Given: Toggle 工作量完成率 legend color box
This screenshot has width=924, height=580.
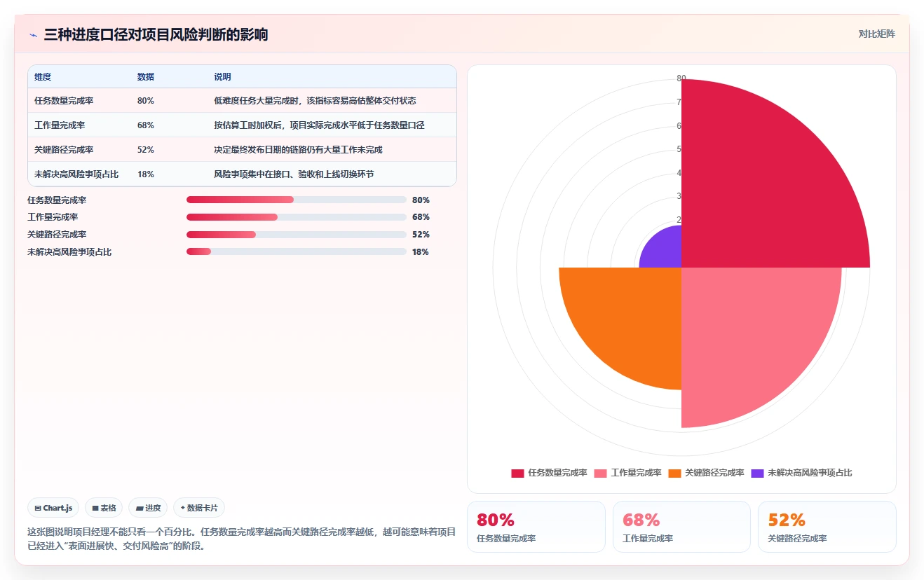Looking at the screenshot, I should click(x=600, y=473).
